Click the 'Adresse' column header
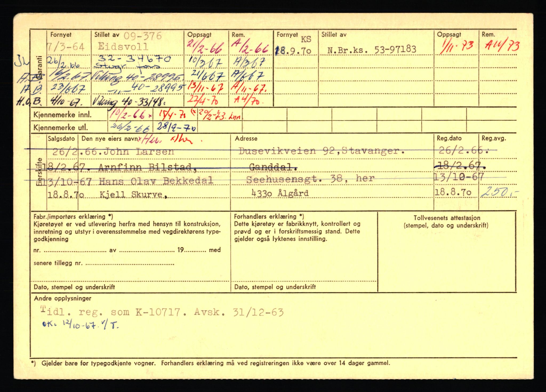The width and height of the screenshot is (546, 392). coord(246,139)
